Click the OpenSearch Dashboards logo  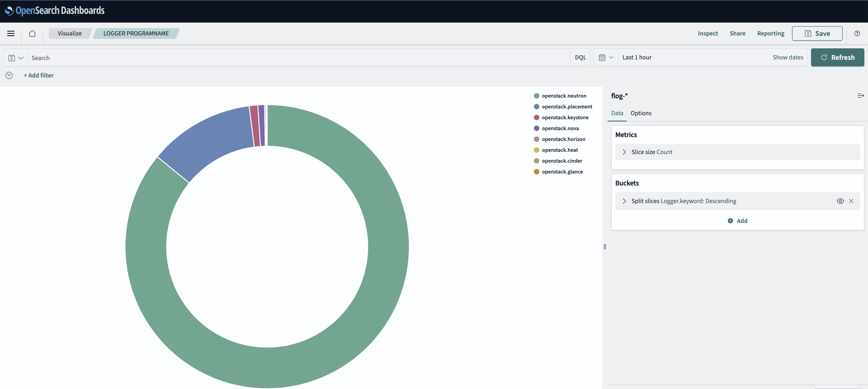[x=54, y=11]
